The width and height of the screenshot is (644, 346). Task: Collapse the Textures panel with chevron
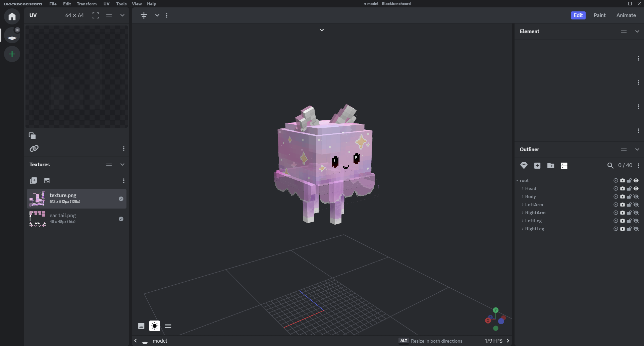122,165
